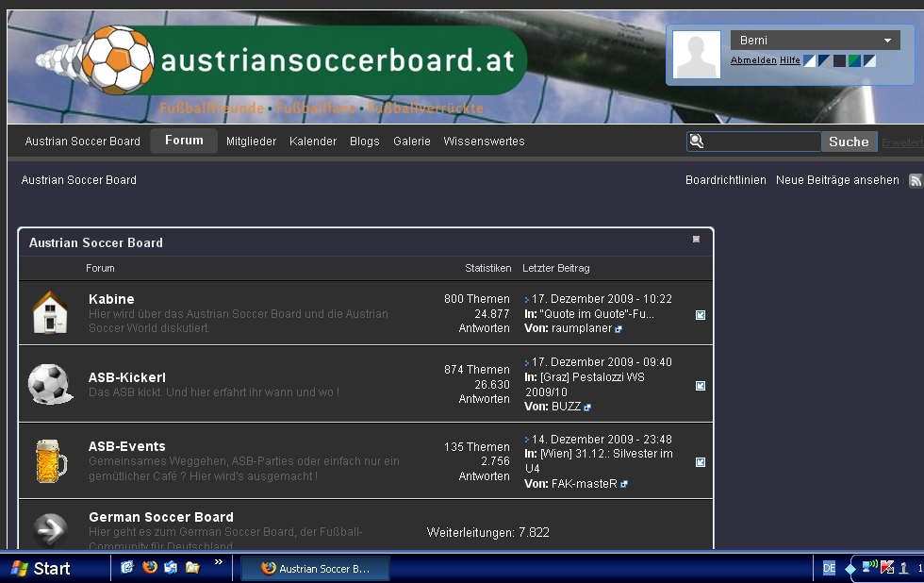This screenshot has width=924, height=583.
Task: Go to BUZZ's profile arrow icon
Action: click(x=586, y=408)
